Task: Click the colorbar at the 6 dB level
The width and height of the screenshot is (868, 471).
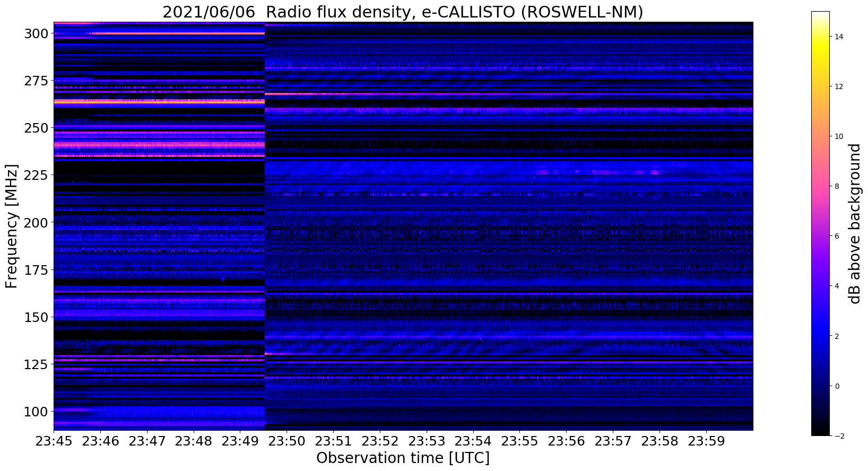Action: [x=820, y=236]
